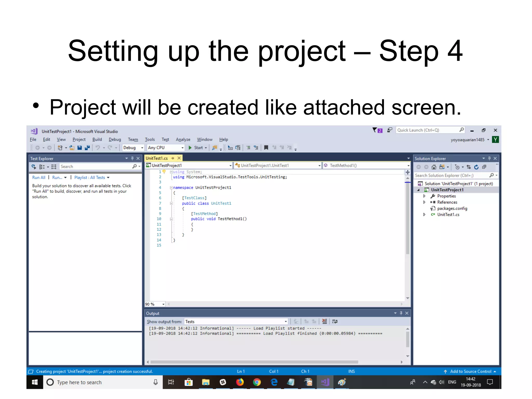This screenshot has height=399, width=532.
Task: Open the Any CPU platform dropdown
Action: 166,148
